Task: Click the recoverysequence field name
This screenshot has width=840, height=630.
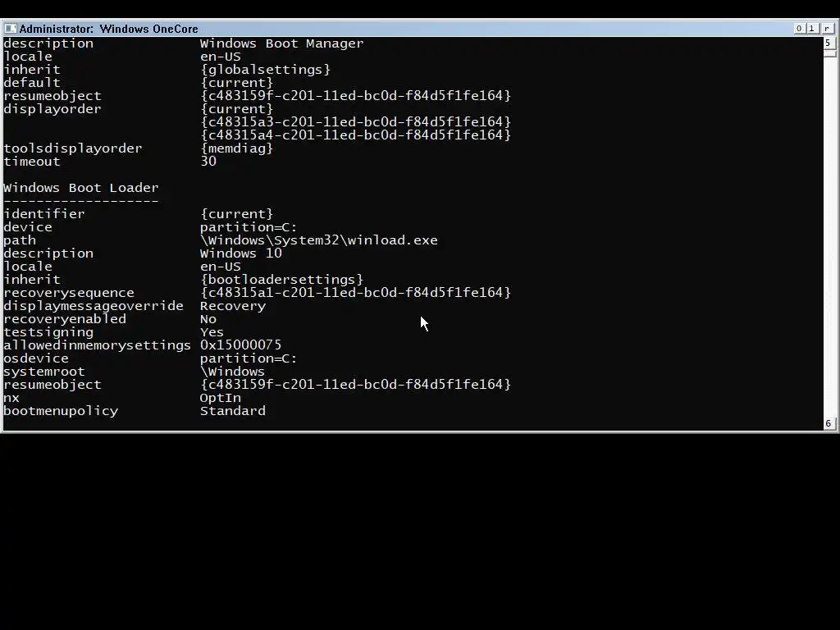Action: tap(69, 293)
